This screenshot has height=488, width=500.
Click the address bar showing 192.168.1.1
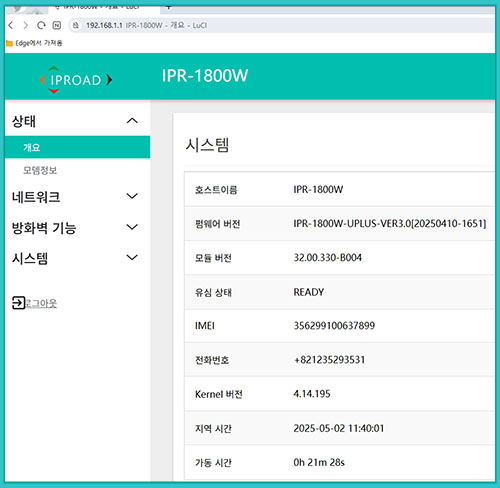tap(282, 25)
